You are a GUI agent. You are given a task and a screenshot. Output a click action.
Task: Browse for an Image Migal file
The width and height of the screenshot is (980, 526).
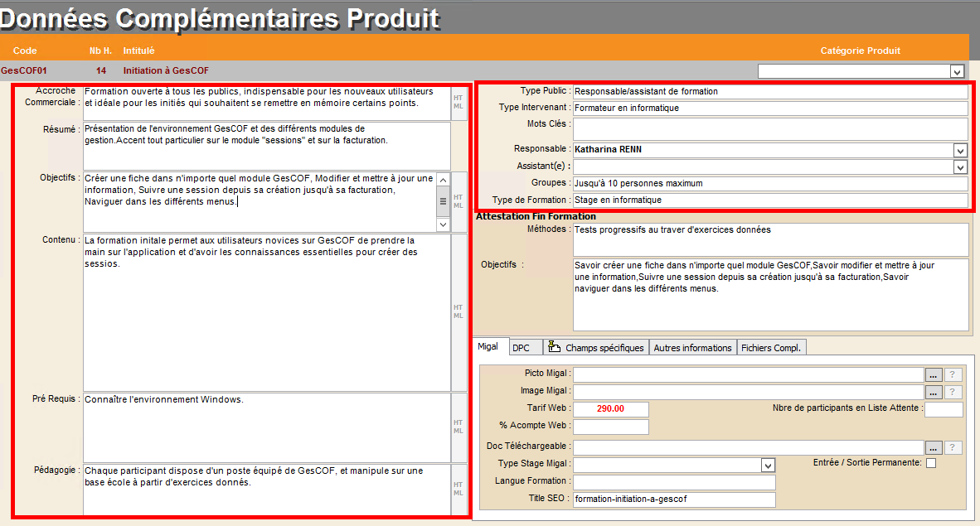coord(934,392)
